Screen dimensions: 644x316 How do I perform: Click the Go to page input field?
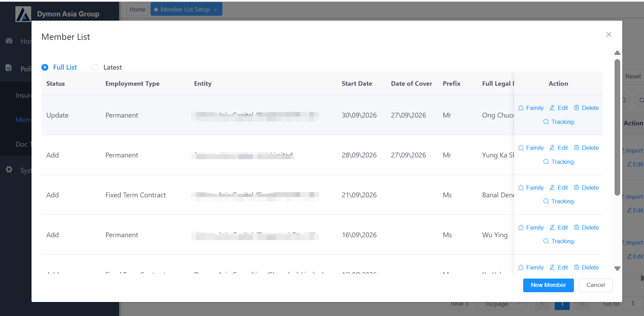point(633,304)
